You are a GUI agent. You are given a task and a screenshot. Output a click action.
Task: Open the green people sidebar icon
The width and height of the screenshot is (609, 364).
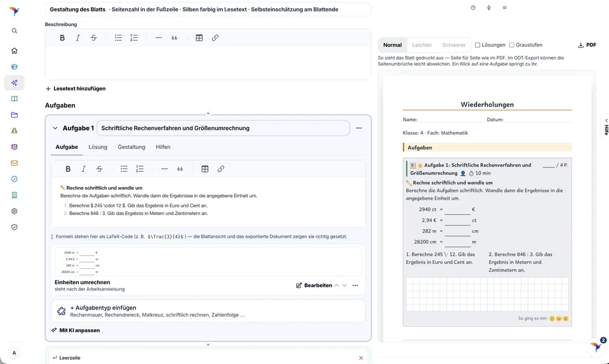(15, 131)
